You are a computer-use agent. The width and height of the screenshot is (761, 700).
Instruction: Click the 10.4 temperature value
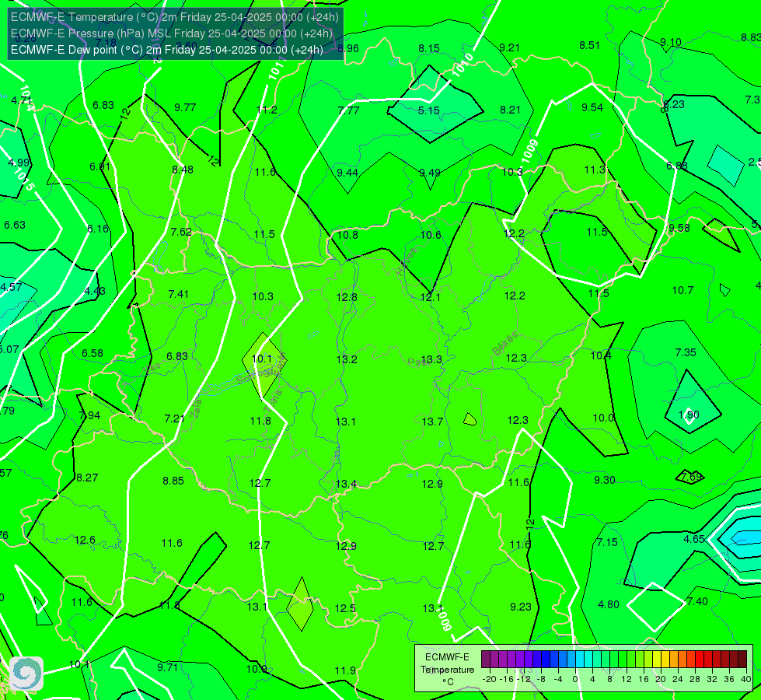point(602,355)
